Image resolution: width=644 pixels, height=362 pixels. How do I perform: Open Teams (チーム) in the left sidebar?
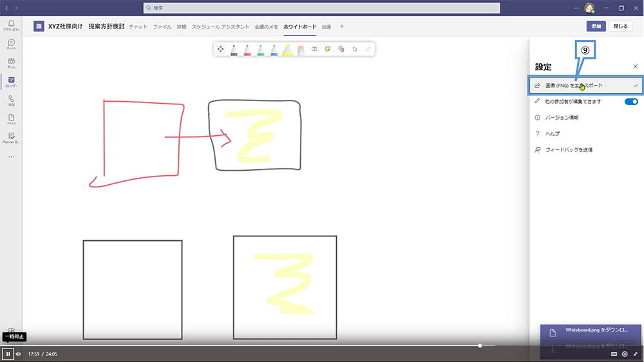[x=11, y=63]
